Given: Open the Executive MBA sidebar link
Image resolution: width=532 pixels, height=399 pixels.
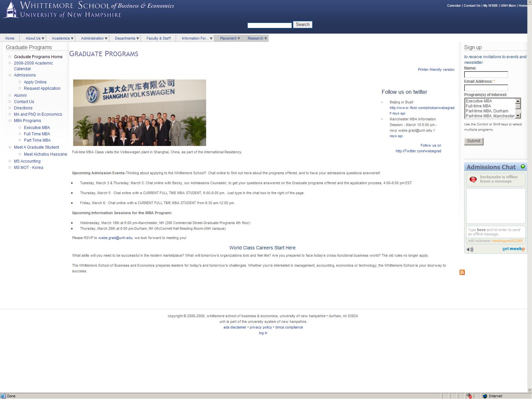Looking at the screenshot, I should point(37,128).
